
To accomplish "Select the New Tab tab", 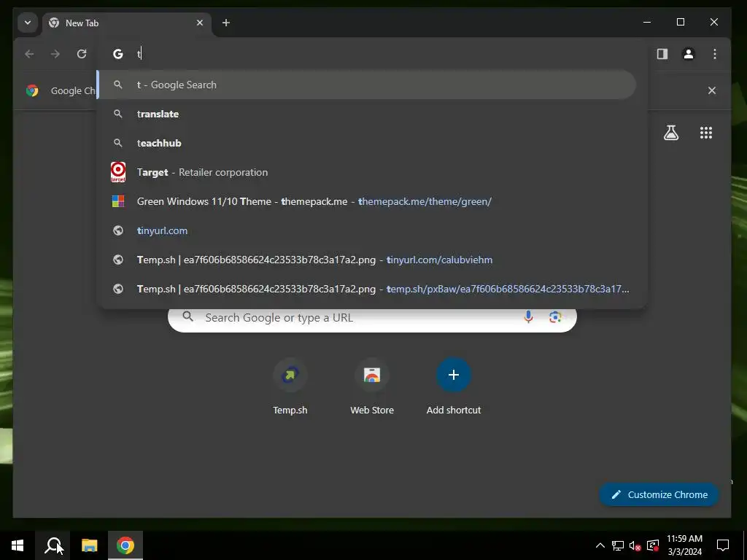I will tap(127, 23).
